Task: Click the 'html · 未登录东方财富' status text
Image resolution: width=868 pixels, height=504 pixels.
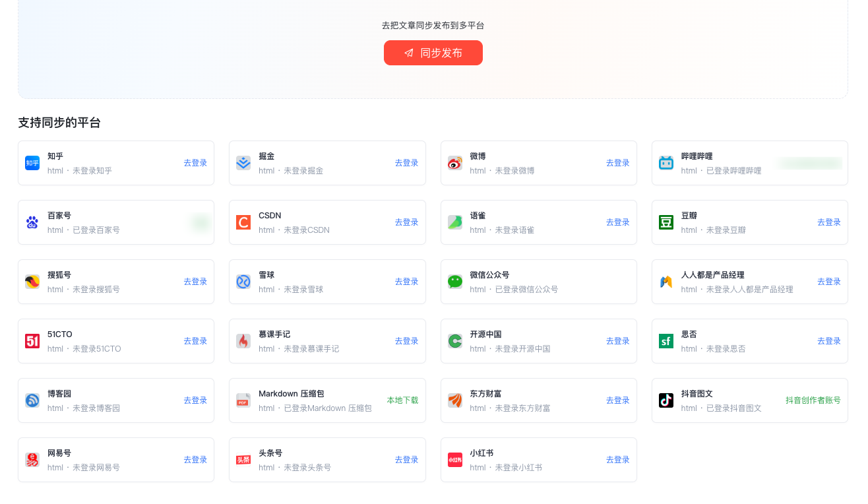Action: [x=510, y=408]
